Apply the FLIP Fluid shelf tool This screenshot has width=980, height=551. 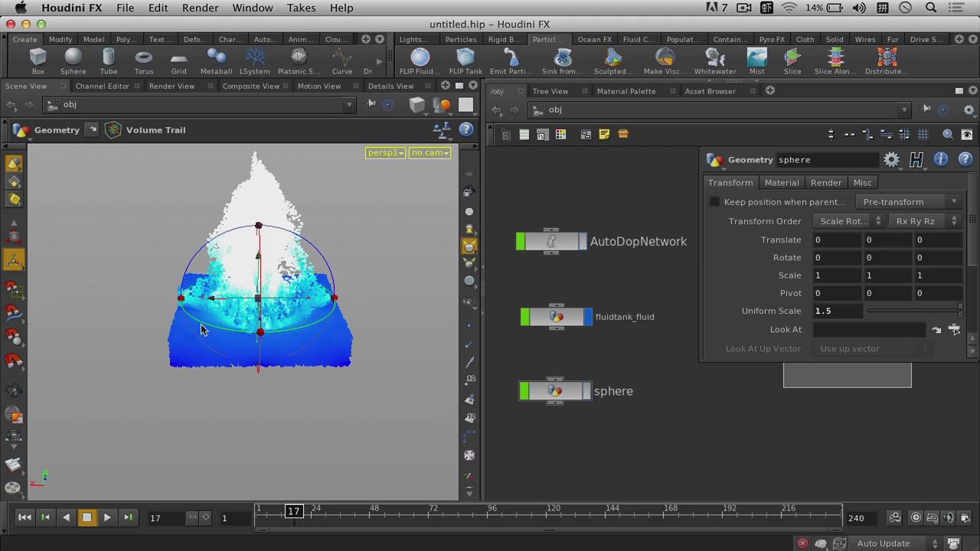[x=420, y=61]
